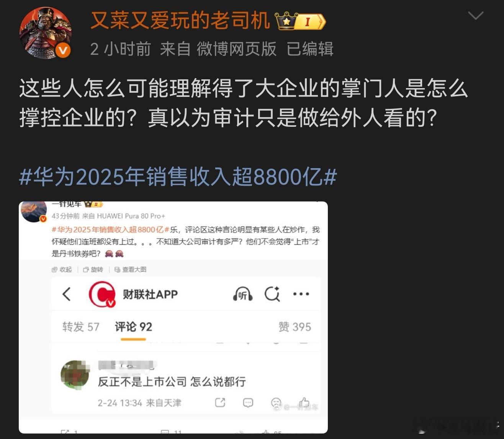Tap the 赞 395 count
The image size is (504, 439).
295,327
